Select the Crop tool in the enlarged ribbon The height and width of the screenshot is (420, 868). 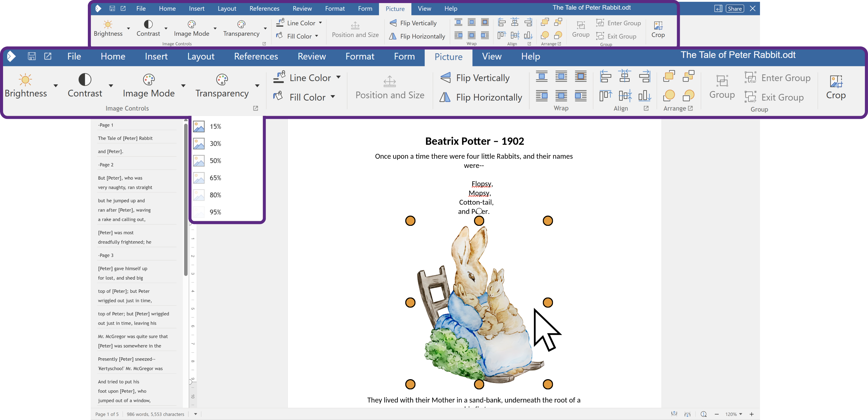[x=836, y=87]
